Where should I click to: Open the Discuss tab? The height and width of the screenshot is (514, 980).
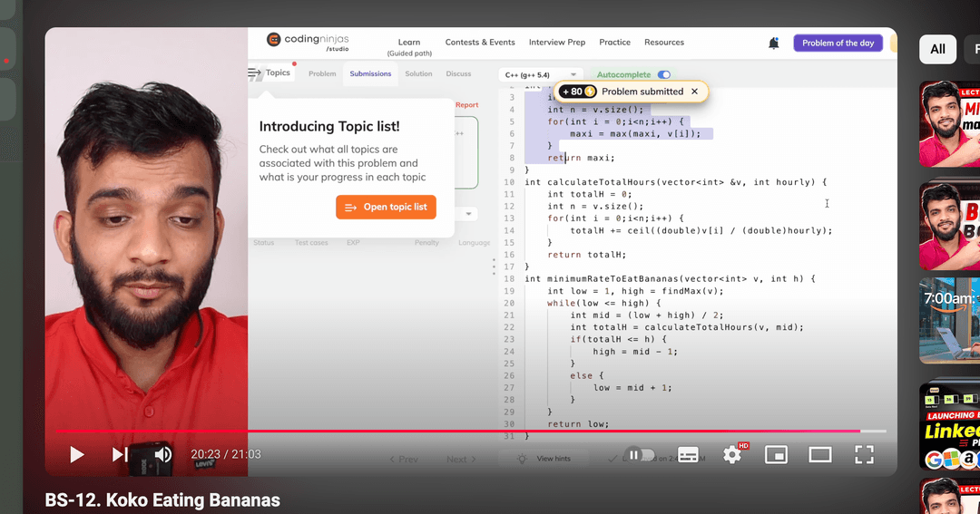[458, 73]
